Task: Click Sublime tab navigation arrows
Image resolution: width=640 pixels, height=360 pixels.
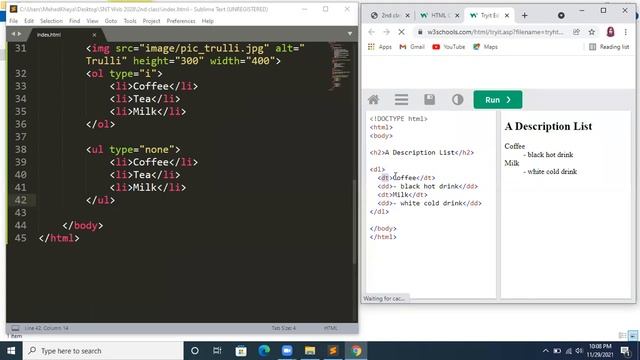Action: tap(16, 34)
